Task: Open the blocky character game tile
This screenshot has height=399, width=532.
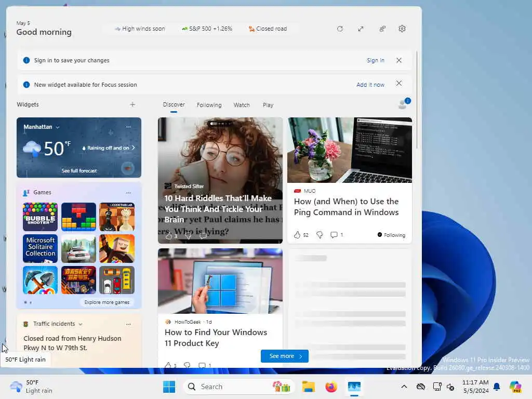Action: pos(117,248)
